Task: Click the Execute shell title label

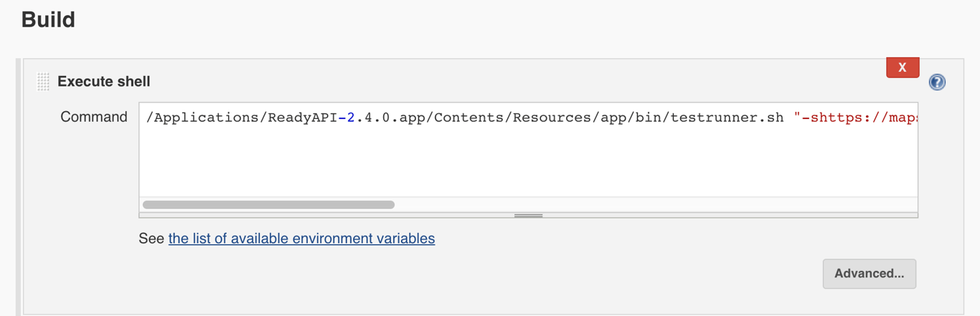Action: coord(103,82)
